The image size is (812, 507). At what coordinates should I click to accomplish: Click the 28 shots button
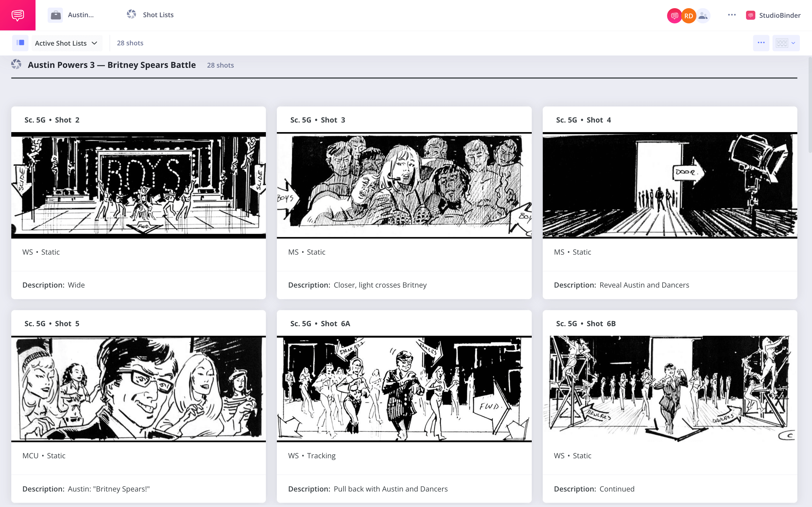pos(129,43)
